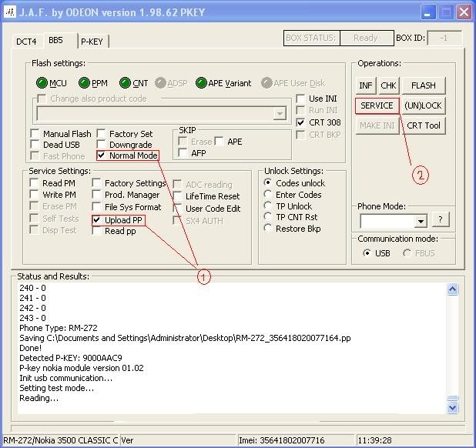Choose the TP CNT Rst option

pyautogui.click(x=268, y=217)
